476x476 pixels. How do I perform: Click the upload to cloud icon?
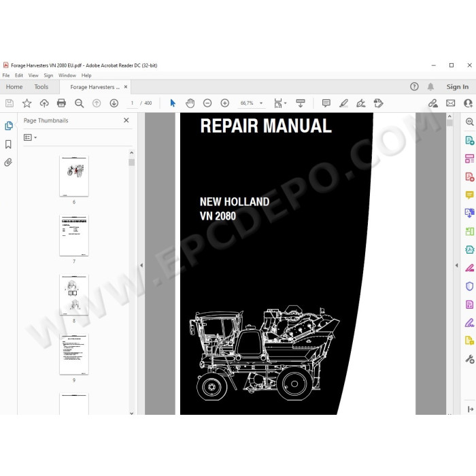[44, 103]
